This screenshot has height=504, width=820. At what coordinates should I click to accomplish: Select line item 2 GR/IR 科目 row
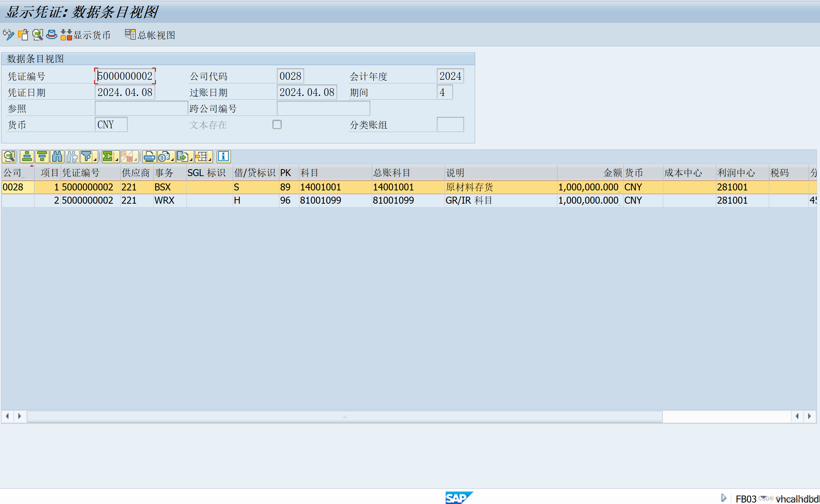pos(468,200)
